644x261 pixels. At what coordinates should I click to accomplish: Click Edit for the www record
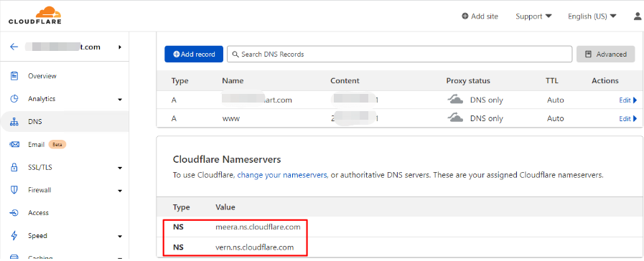(628, 118)
